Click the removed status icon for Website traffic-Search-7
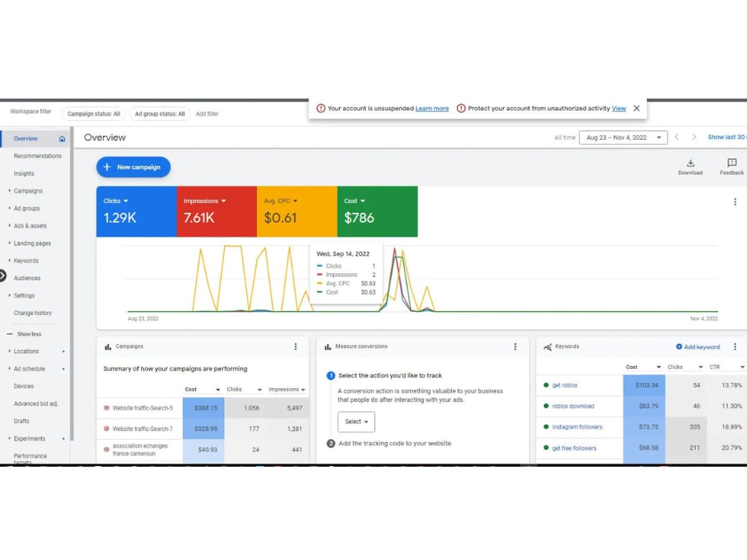The width and height of the screenshot is (747, 560). pos(106,429)
